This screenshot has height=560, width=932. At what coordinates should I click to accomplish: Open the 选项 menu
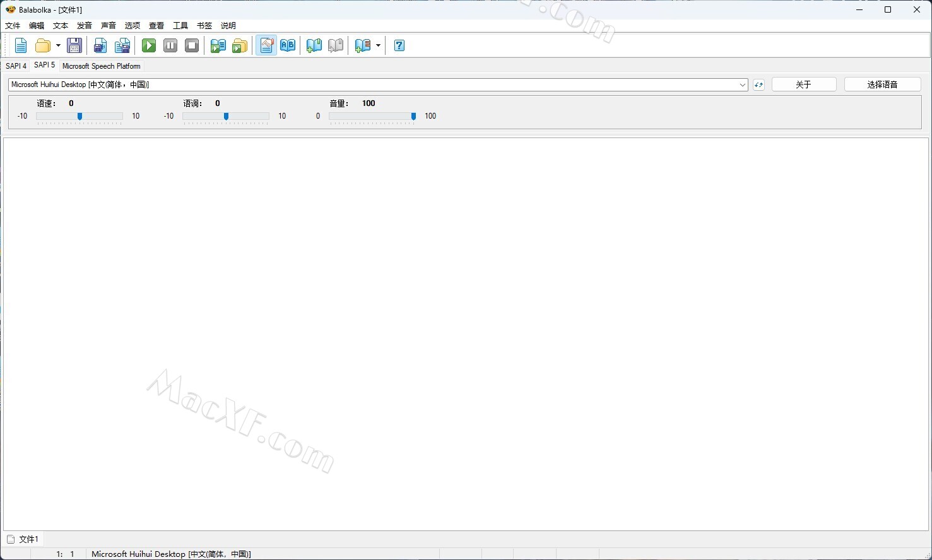[x=133, y=26]
